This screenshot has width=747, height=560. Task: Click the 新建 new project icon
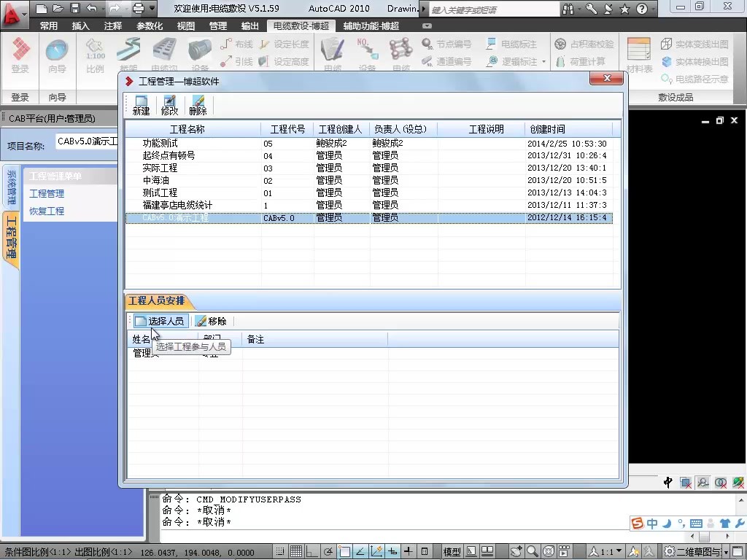point(141,105)
